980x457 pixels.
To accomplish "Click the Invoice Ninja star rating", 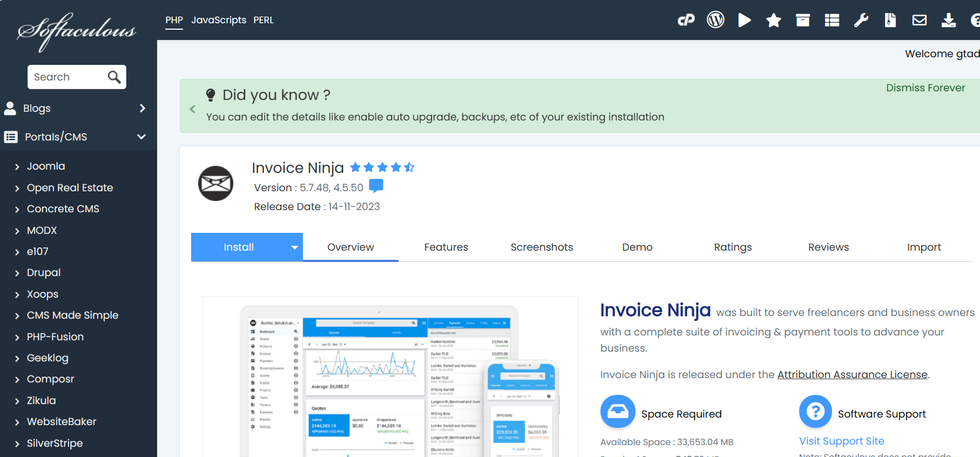I will click(382, 167).
